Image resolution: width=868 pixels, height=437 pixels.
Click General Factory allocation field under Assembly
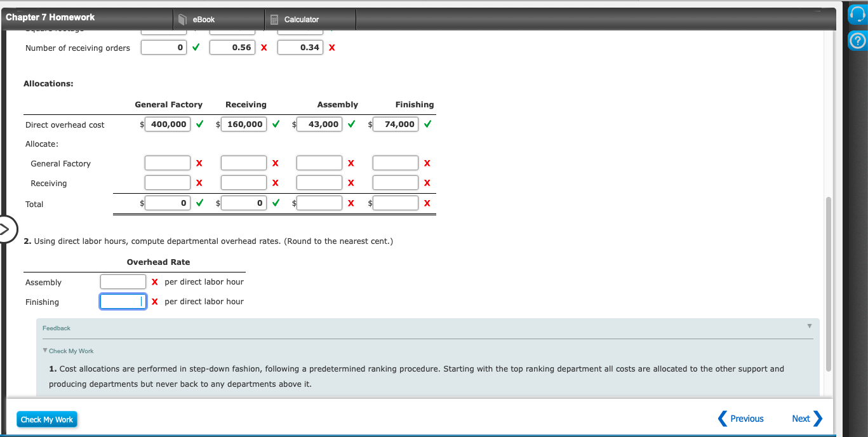[319, 163]
